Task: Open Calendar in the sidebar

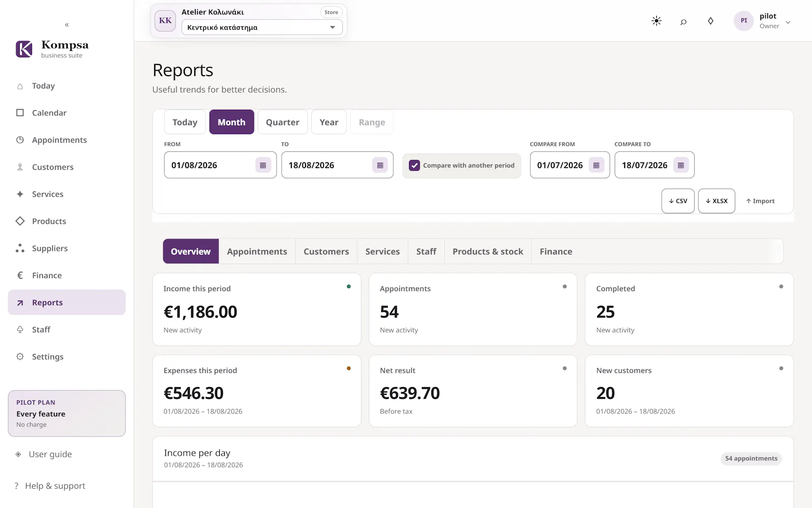Action: point(66,113)
